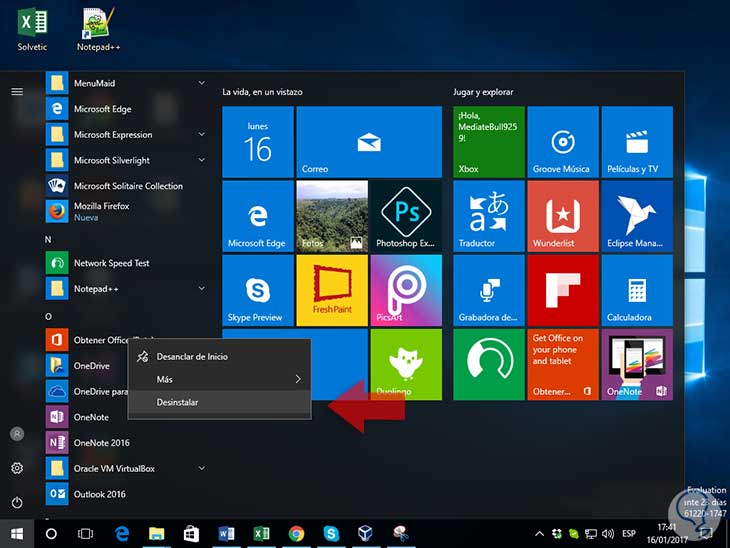This screenshot has width=730, height=548.
Task: Jump to the letter O section header
Action: 48,317
